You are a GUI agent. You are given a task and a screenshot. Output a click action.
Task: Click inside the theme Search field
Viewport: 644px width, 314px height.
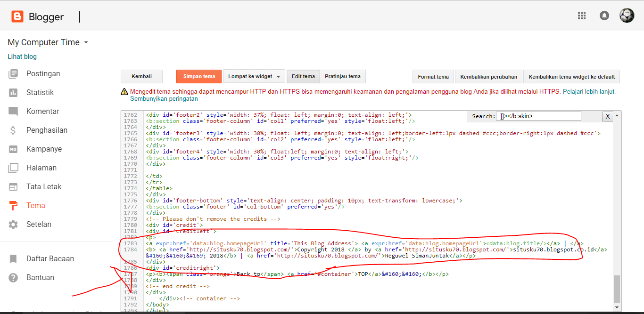pos(537,116)
